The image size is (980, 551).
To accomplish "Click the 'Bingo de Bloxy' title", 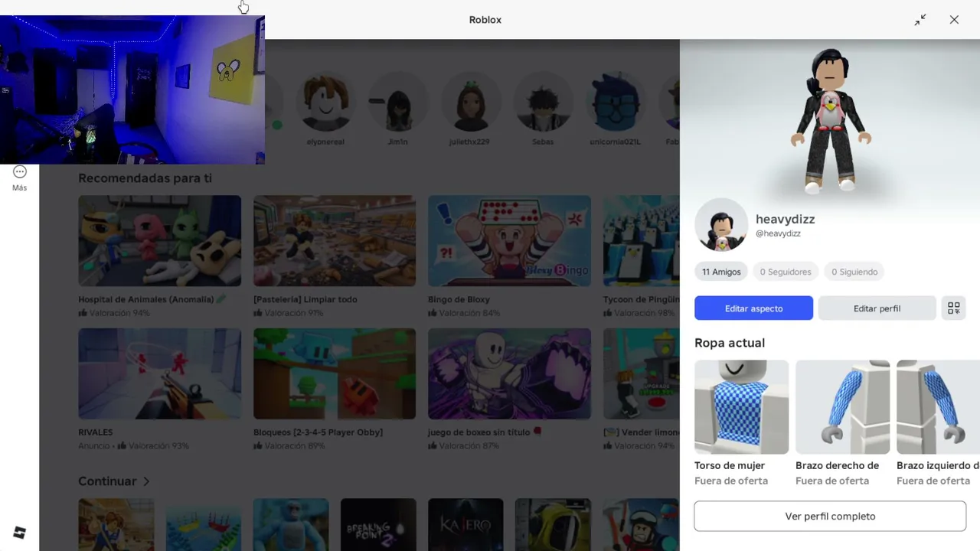I will point(459,299).
